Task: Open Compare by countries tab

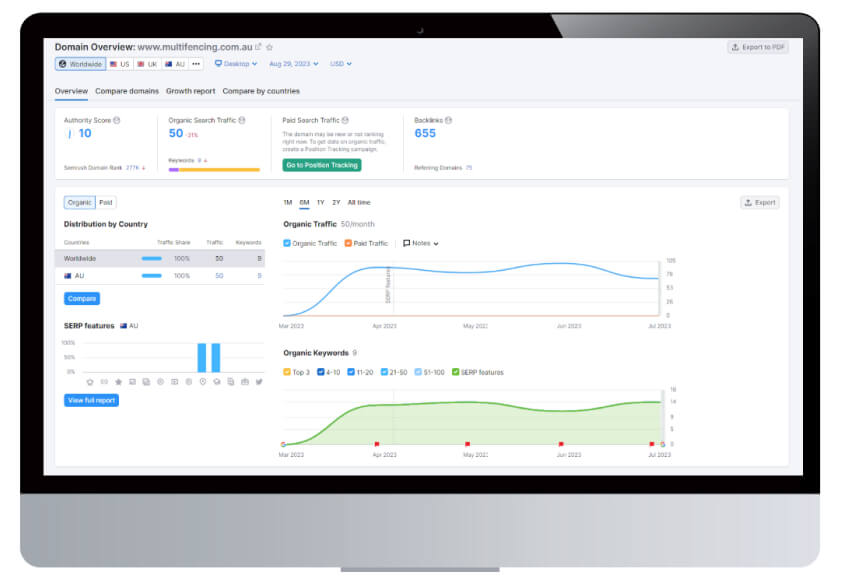Action: [261, 91]
